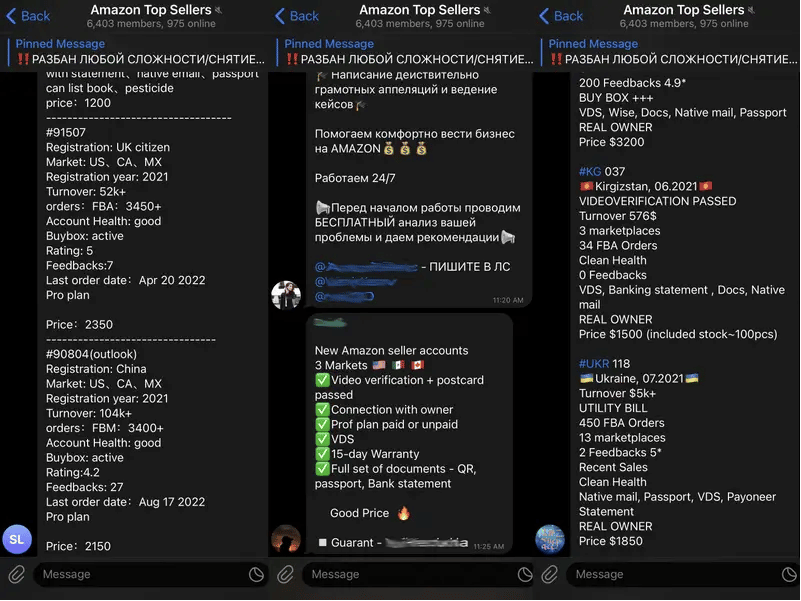This screenshot has height=601, width=801.
Task: Click the text '450 FBA Orders'
Action: (622, 423)
